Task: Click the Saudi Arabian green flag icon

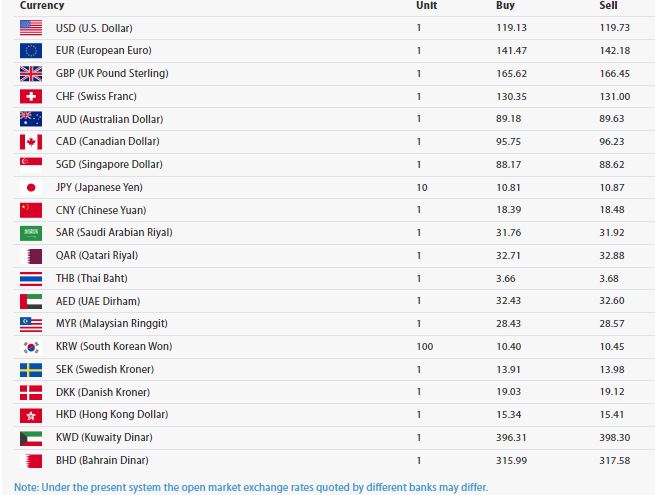Action: click(31, 233)
